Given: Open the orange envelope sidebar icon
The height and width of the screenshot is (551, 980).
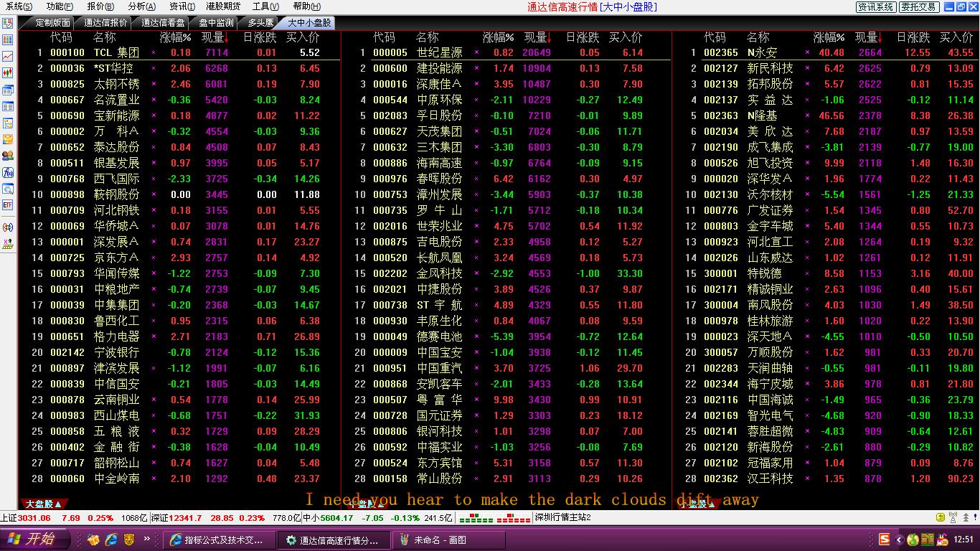Looking at the screenshot, I should click(x=8, y=139).
